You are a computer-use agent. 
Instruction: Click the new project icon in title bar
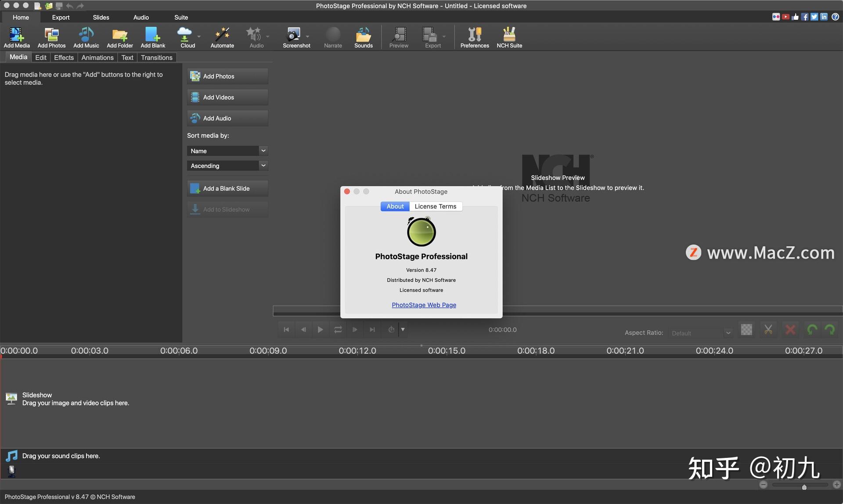click(x=38, y=6)
